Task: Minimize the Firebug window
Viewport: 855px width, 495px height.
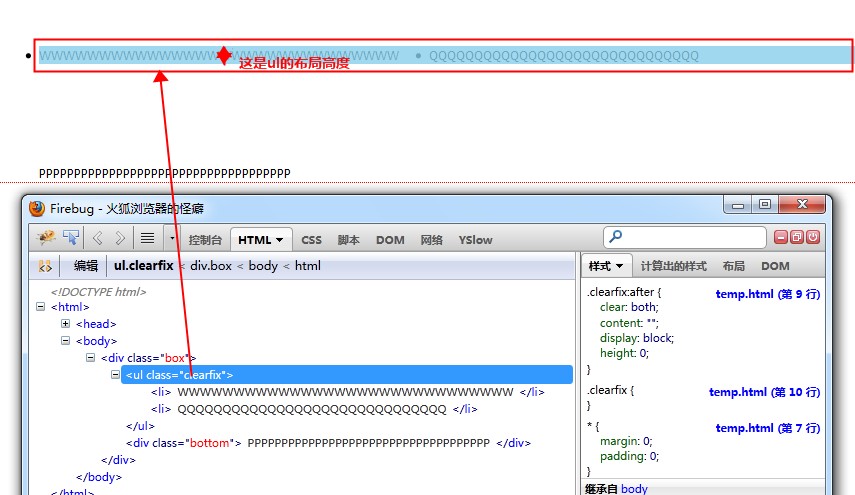Action: pos(738,205)
